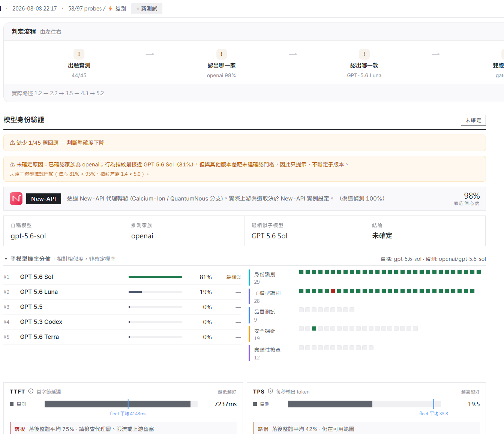
Task: Click the 最相似 tag on the Sol row
Action: [233, 277]
